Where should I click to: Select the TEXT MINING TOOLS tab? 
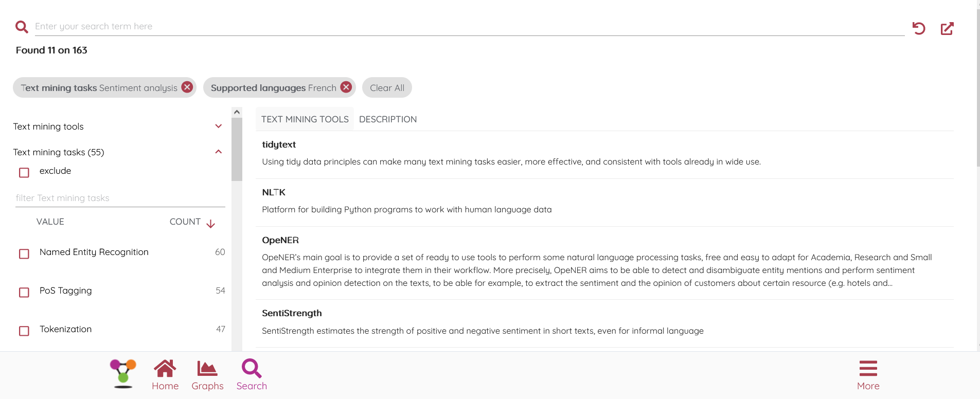point(305,119)
